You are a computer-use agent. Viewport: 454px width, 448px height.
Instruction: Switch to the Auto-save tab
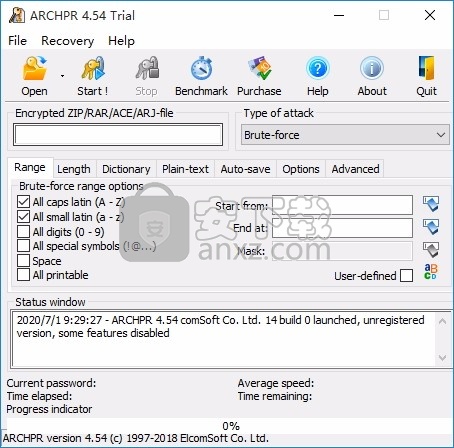[245, 169]
